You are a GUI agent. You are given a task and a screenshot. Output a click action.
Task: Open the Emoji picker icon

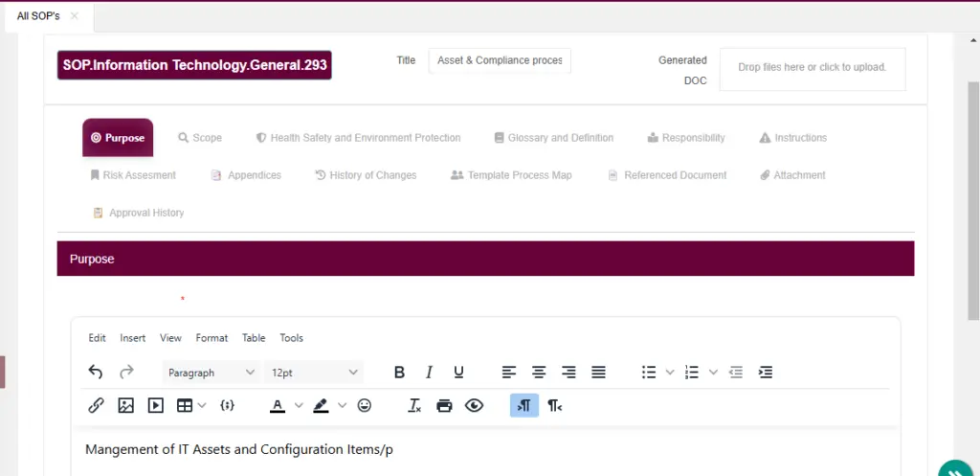coord(365,405)
